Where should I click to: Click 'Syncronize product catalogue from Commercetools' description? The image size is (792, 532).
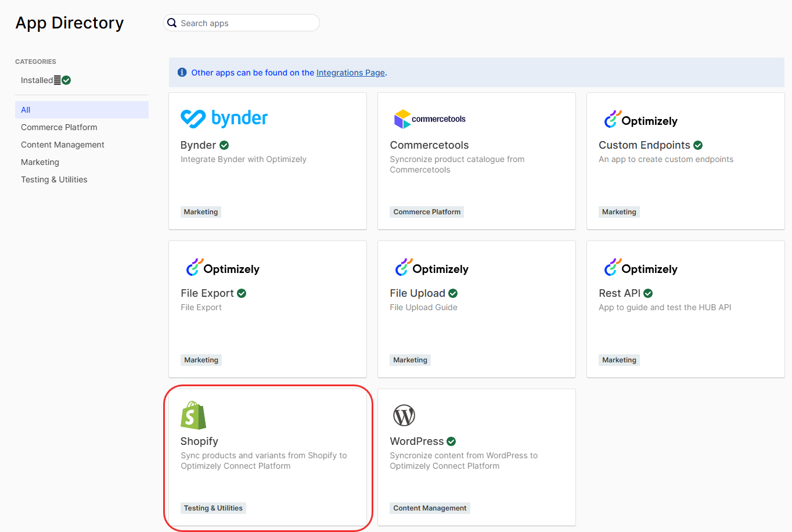point(457,164)
